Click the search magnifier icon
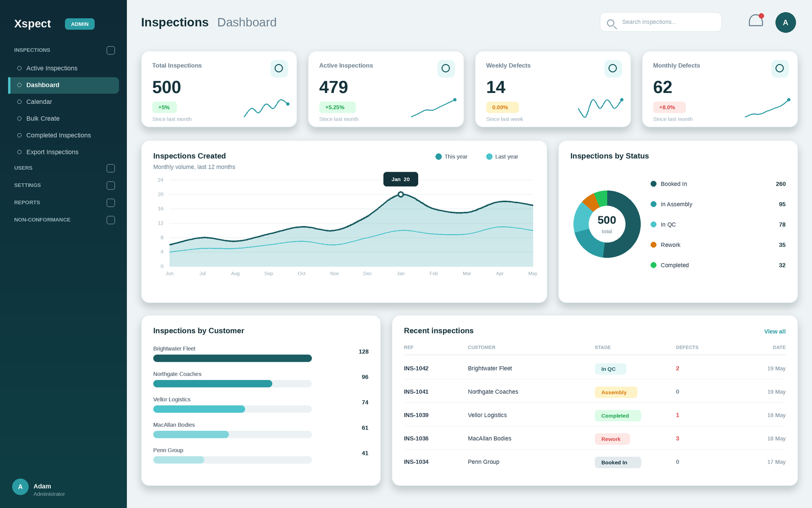This screenshot has height=508, width=812. point(612,23)
